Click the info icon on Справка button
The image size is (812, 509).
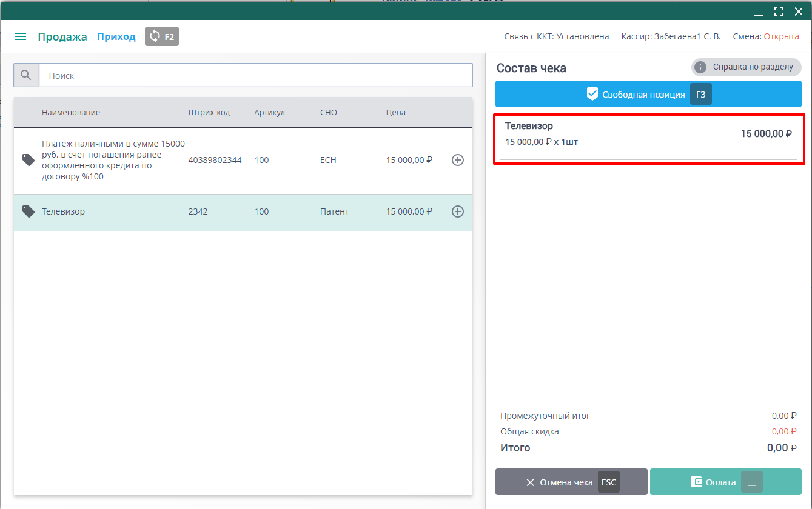(700, 67)
